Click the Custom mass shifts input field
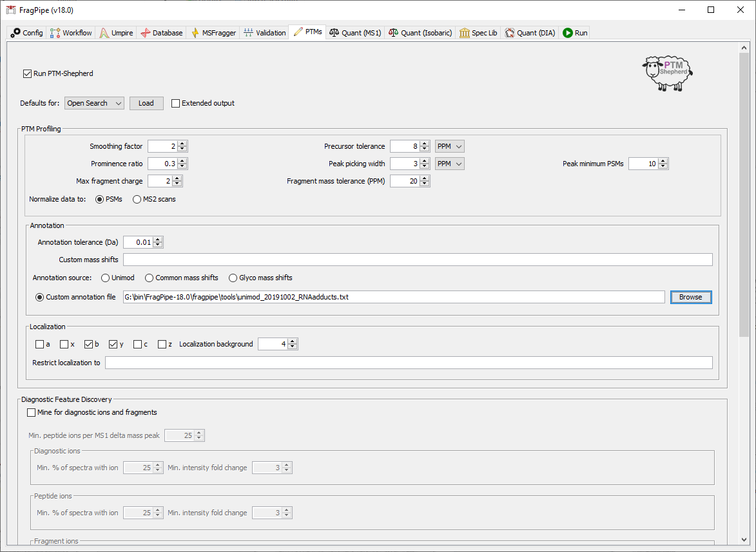 click(x=418, y=260)
